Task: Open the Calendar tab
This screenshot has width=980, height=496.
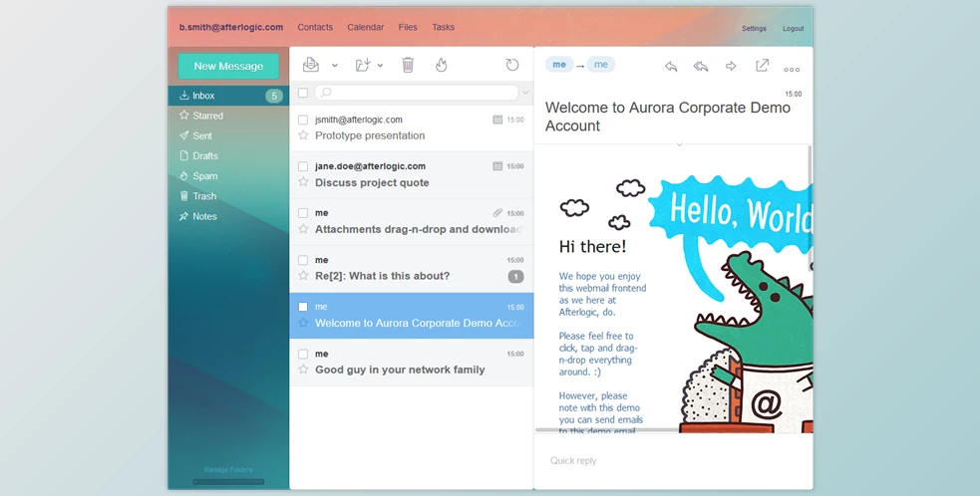Action: [x=366, y=27]
